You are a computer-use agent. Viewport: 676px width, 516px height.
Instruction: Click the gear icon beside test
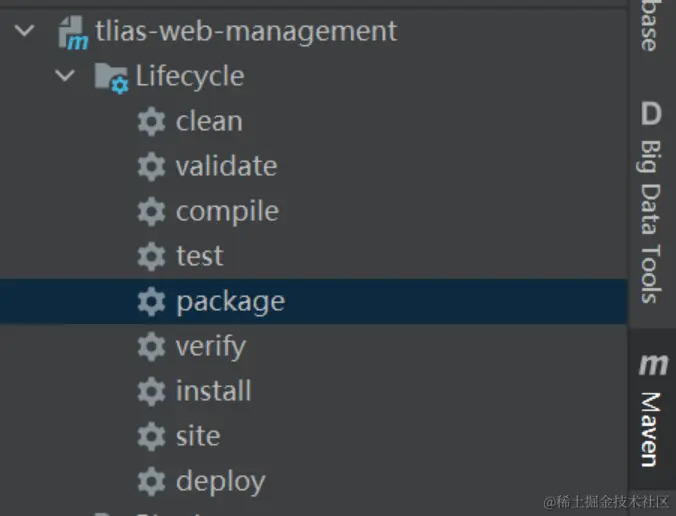151,257
